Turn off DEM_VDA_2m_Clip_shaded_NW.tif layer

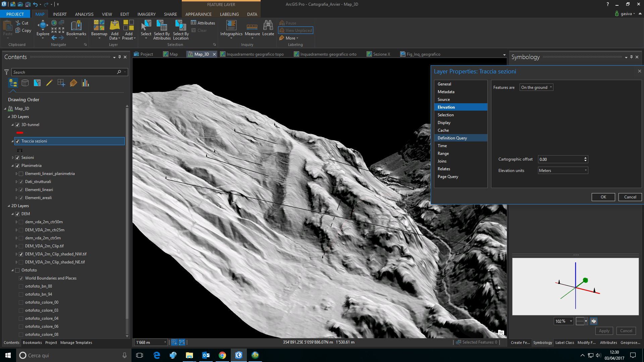tap(21, 254)
